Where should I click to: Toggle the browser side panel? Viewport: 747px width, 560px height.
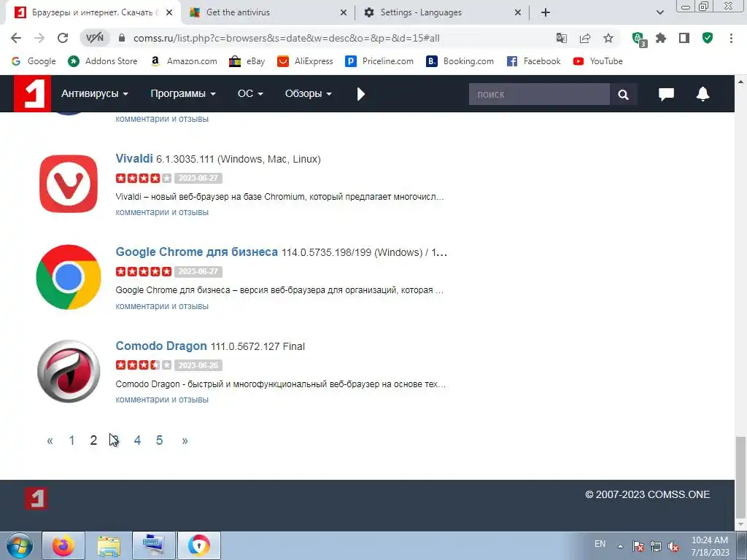click(684, 38)
